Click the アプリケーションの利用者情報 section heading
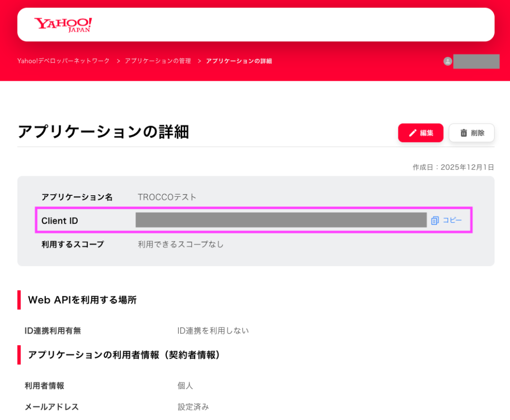 tap(124, 355)
